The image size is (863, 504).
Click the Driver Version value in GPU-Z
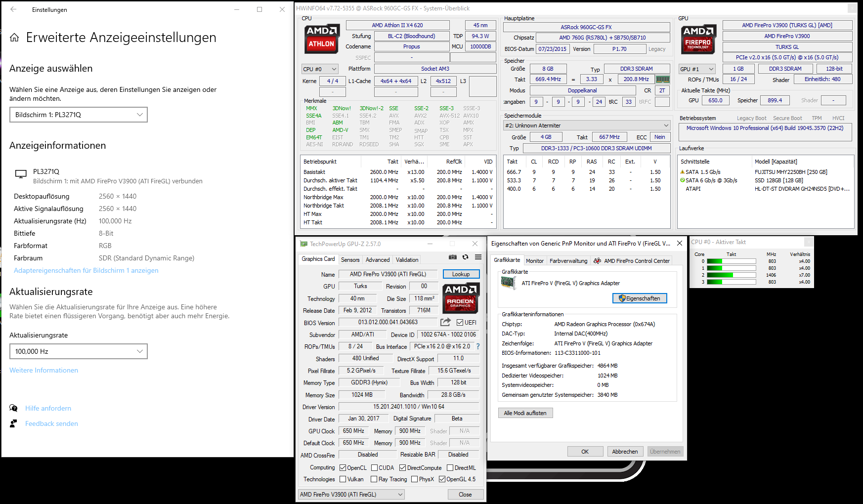[409, 407]
